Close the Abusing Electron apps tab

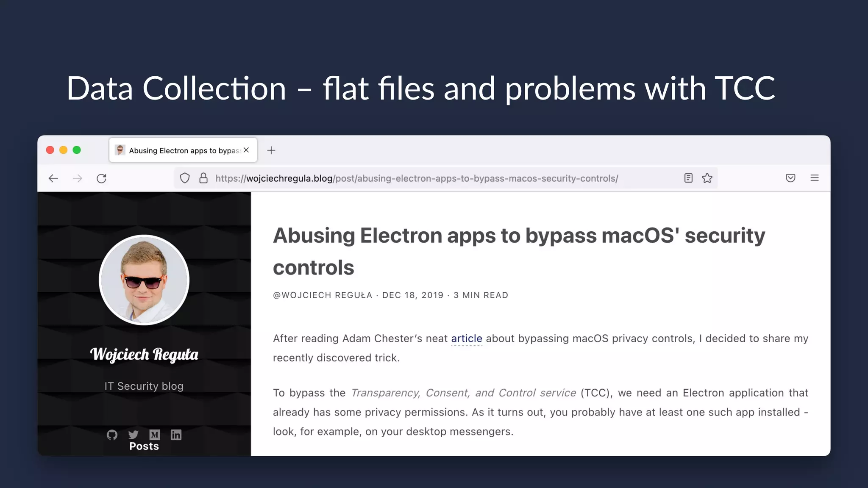(x=246, y=150)
